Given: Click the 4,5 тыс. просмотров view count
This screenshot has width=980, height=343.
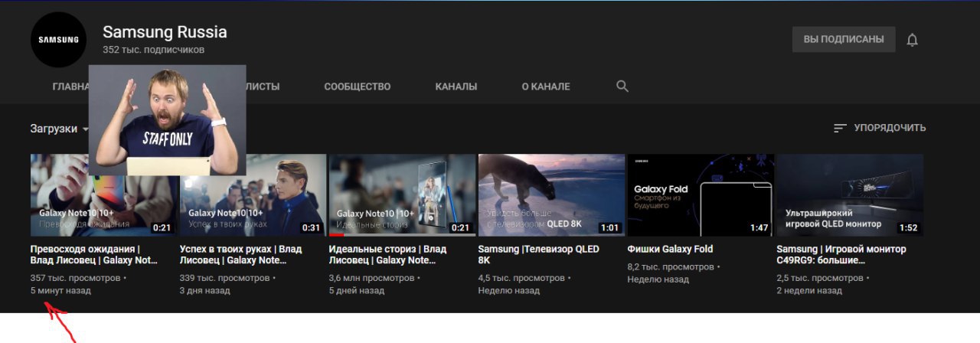Looking at the screenshot, I should pyautogui.click(x=524, y=278).
